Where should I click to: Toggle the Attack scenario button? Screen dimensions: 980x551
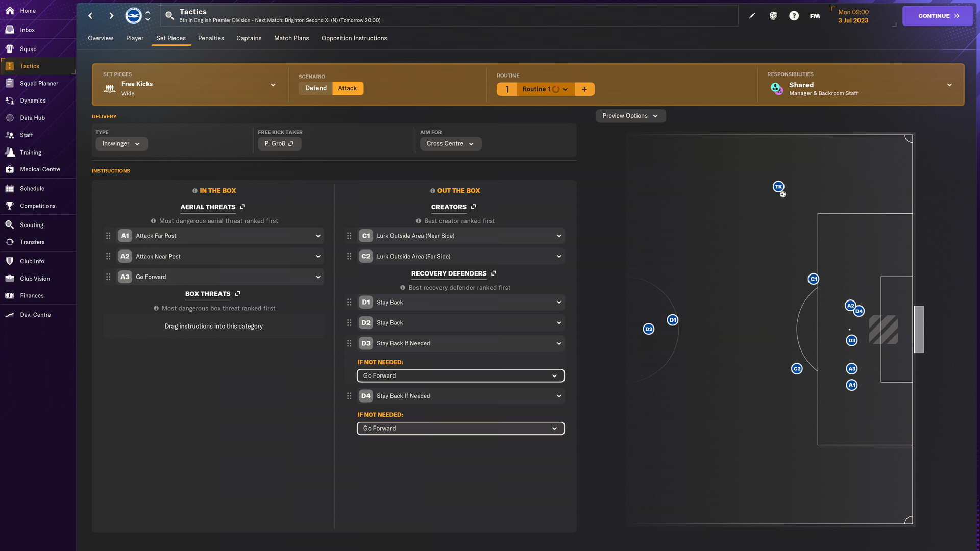click(347, 88)
